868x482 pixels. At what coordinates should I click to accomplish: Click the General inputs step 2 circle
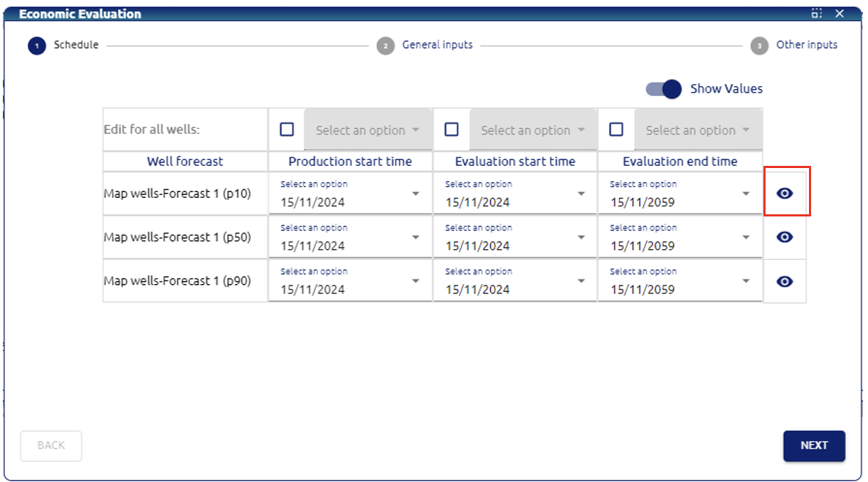386,46
